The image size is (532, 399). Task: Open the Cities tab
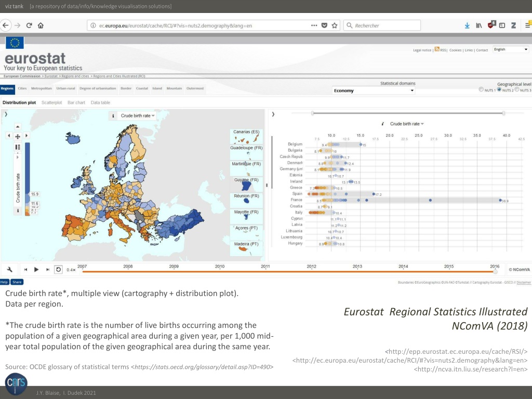click(x=22, y=88)
